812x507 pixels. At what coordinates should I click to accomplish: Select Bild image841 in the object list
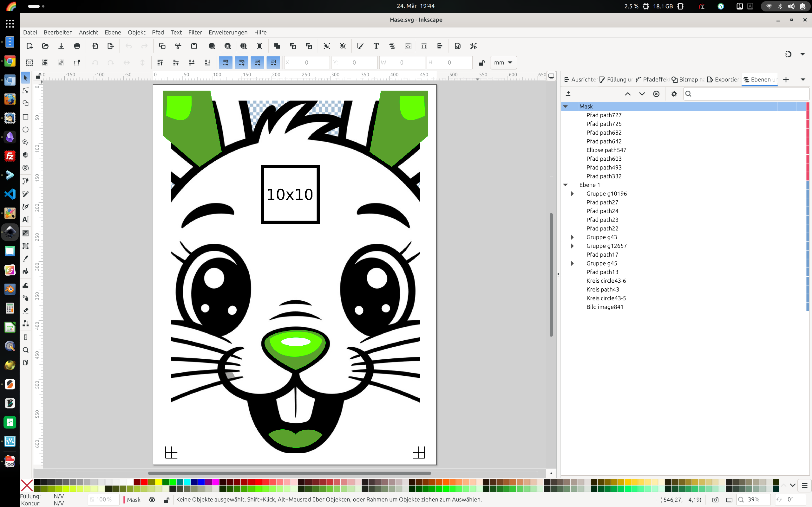coord(605,307)
